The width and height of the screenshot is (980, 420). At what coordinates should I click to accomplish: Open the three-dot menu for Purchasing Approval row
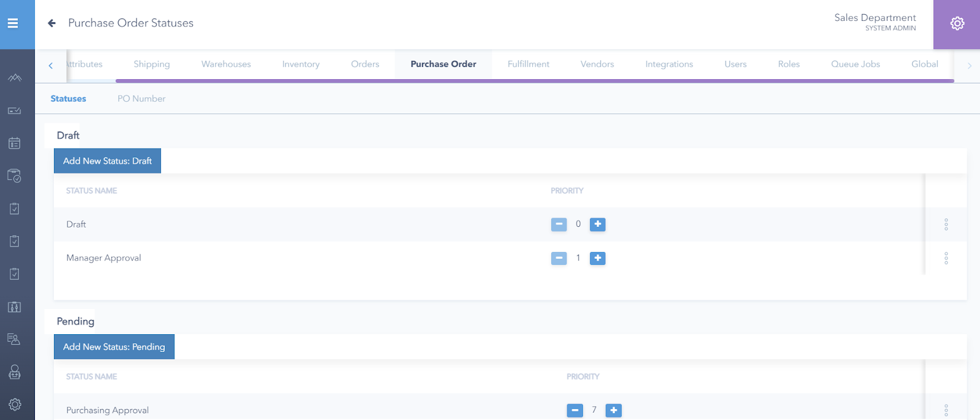pyautogui.click(x=946, y=410)
